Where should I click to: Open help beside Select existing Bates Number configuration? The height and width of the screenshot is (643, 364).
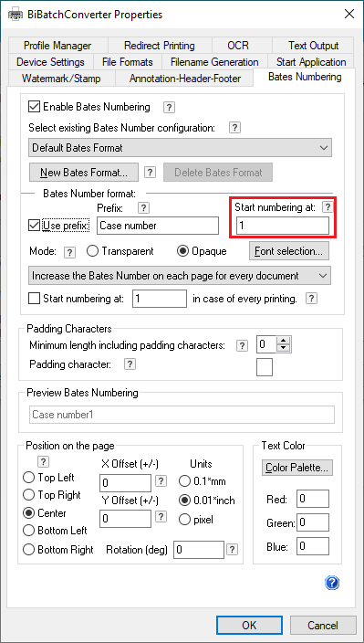[x=234, y=128]
